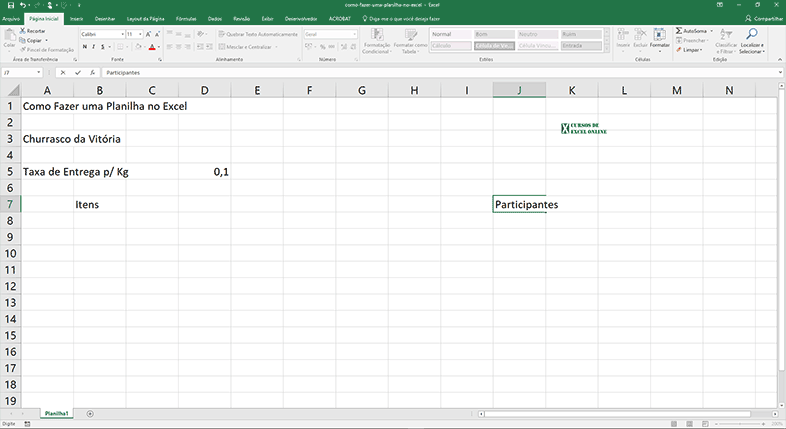Switch to the Exibir tab
786x429 pixels.
click(x=267, y=19)
